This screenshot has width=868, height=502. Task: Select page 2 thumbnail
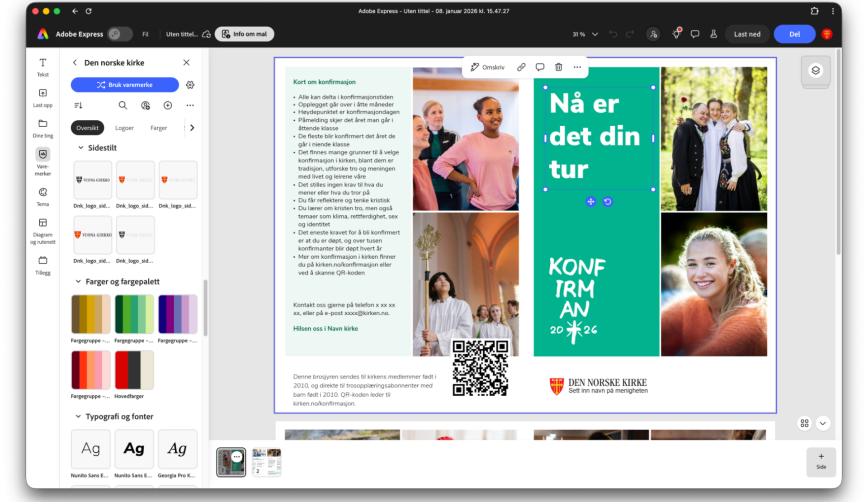266,462
